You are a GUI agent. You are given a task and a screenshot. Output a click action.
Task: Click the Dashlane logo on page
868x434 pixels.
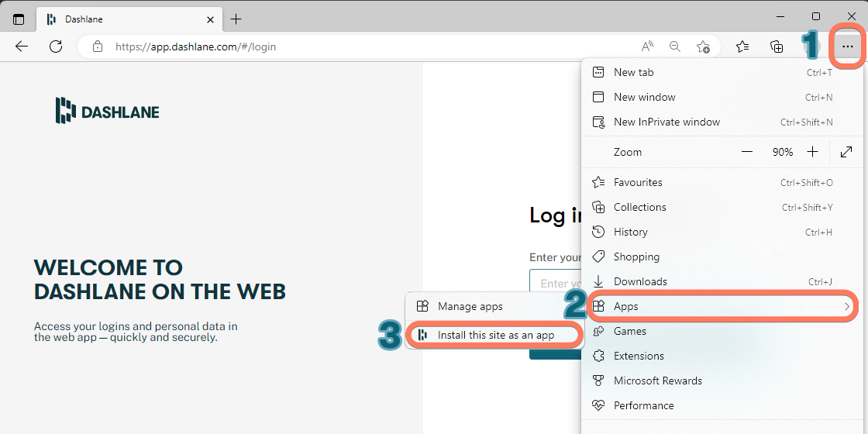pyautogui.click(x=108, y=110)
